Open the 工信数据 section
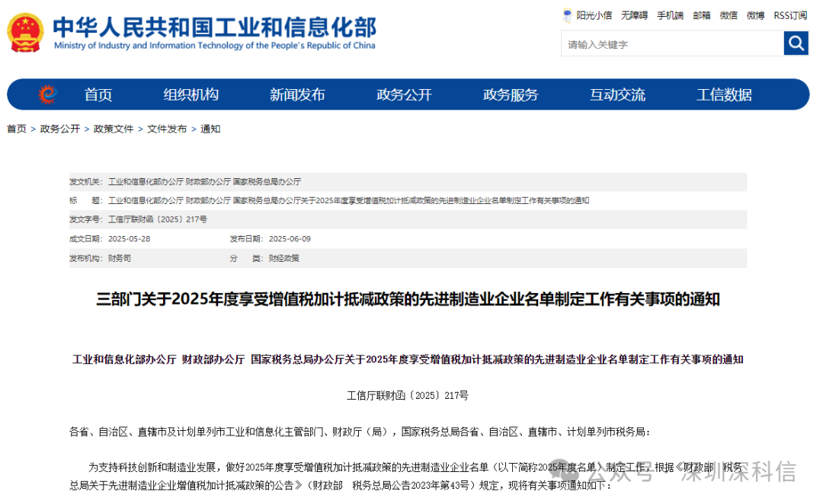Image resolution: width=823 pixels, height=504 pixels. pyautogui.click(x=722, y=94)
